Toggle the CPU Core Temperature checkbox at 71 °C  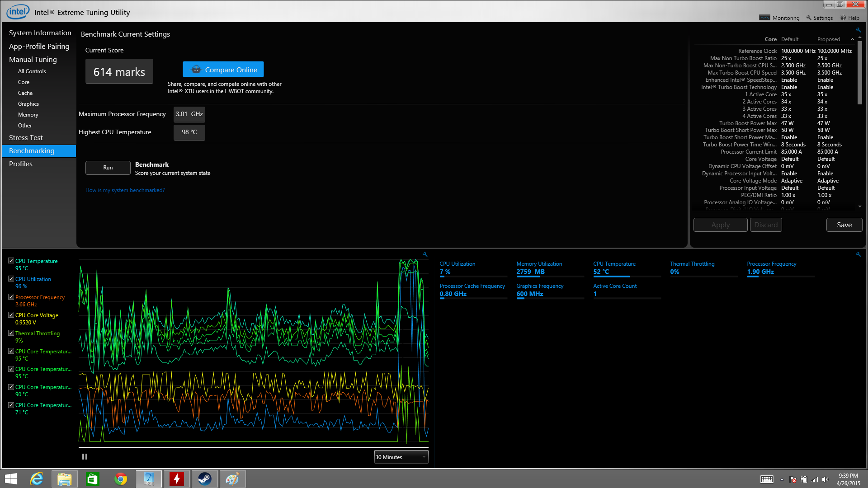coord(11,405)
